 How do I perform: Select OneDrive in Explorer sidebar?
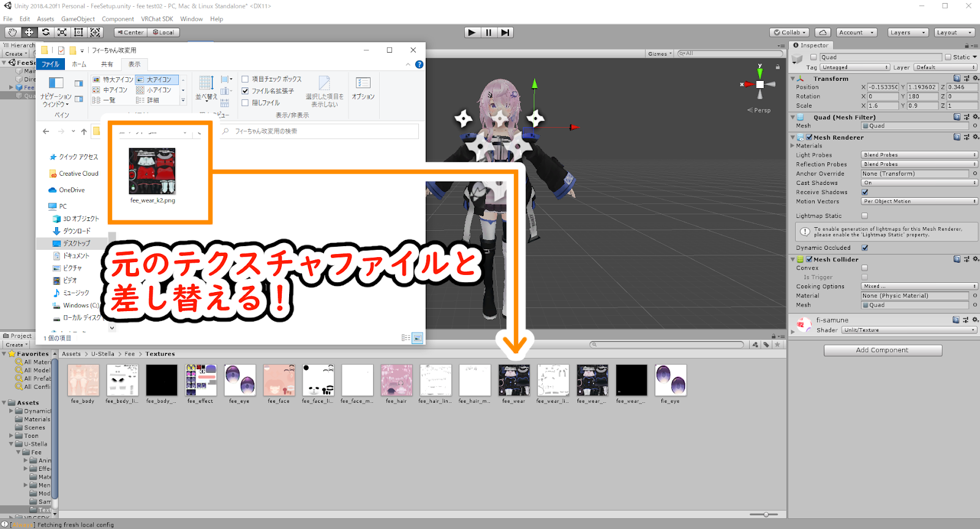72,190
